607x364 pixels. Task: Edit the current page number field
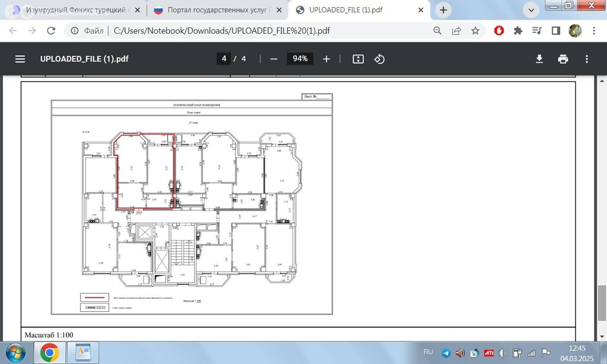point(223,59)
